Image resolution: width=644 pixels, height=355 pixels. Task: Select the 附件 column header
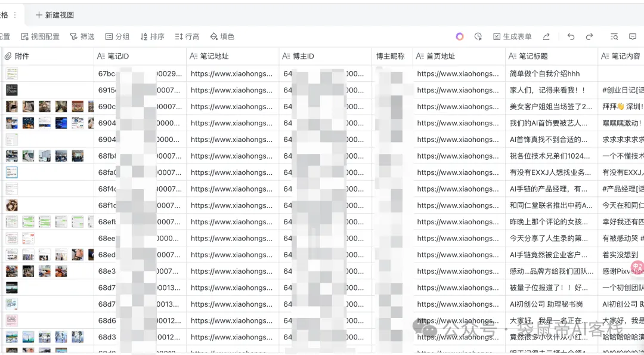[x=21, y=56]
